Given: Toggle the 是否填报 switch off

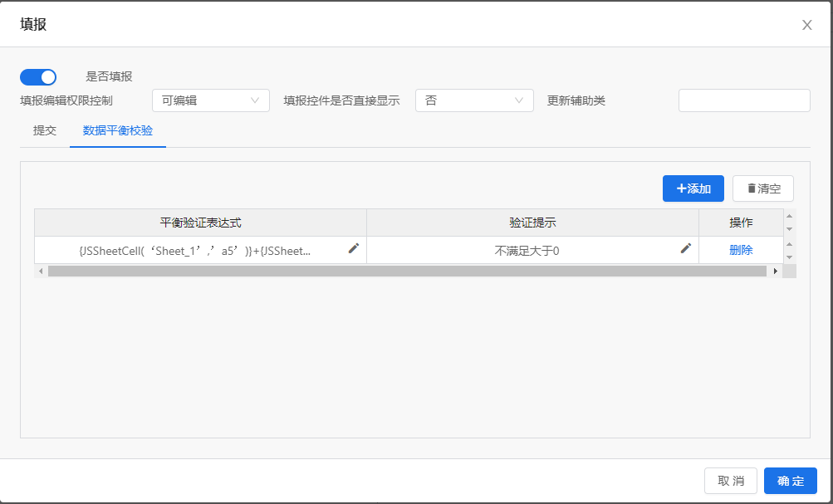Looking at the screenshot, I should tap(38, 77).
